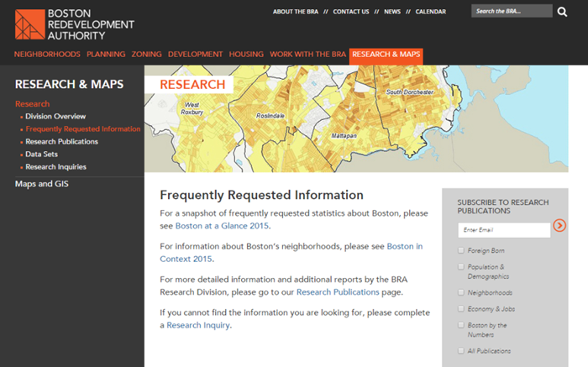Expand the Maps and GIS sidebar section
The height and width of the screenshot is (367, 588).
(x=41, y=184)
